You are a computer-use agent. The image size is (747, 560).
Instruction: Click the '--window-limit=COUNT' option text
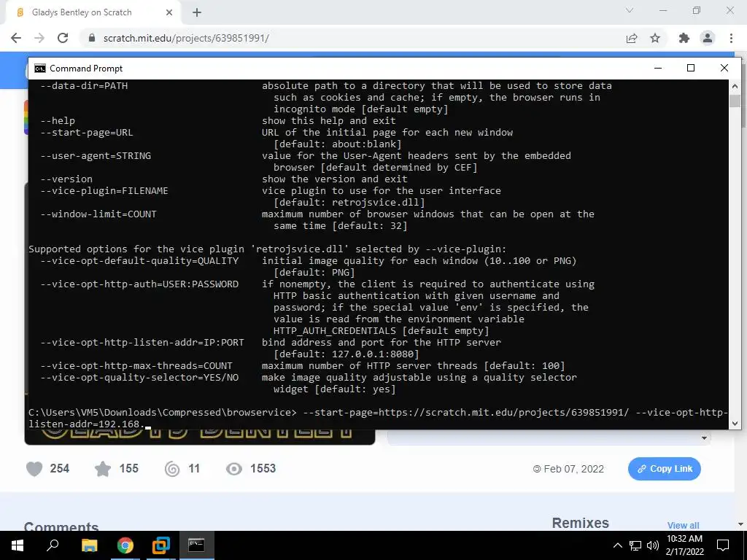click(98, 214)
